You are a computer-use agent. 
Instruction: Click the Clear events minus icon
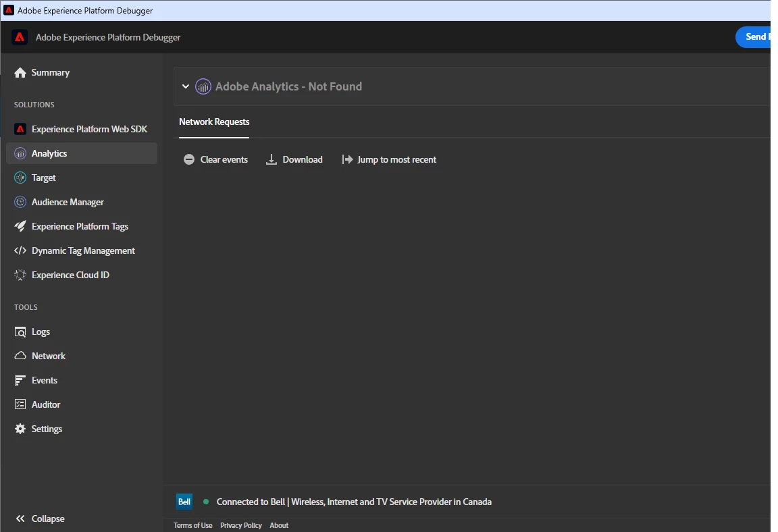coord(189,159)
